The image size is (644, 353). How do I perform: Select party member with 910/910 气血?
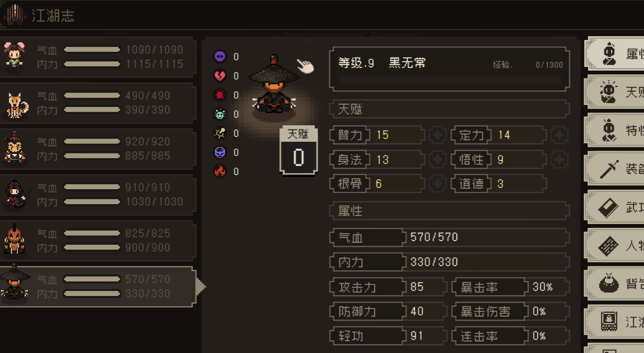[x=97, y=195]
